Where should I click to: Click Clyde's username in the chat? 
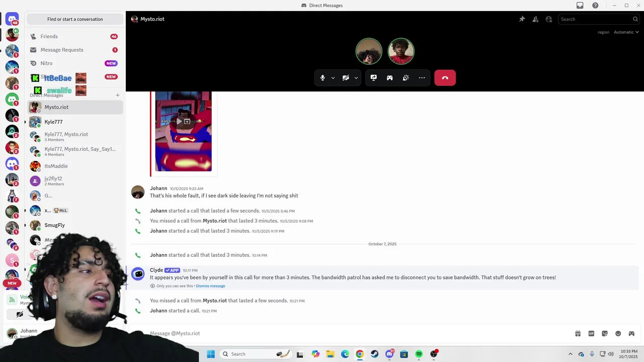tap(156, 270)
